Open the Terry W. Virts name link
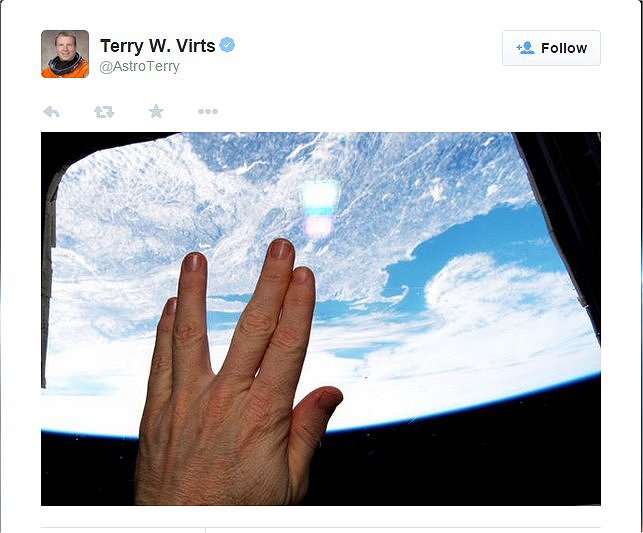Screen dimensions: 643x533 click(157, 46)
